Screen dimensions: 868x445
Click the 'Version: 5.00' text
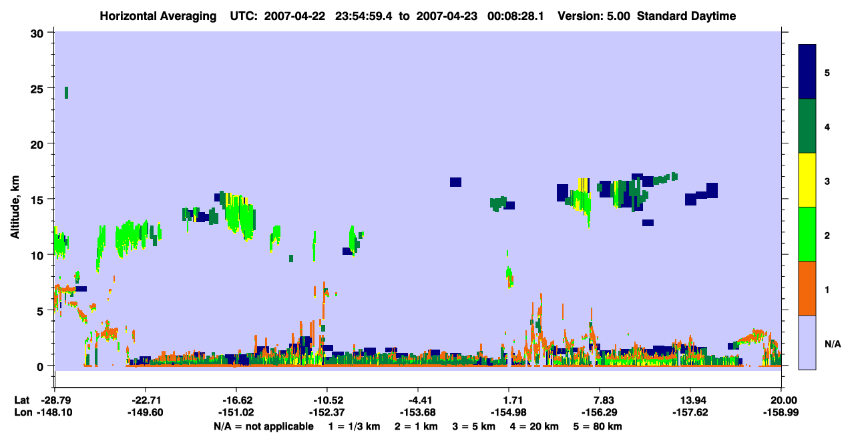594,16
